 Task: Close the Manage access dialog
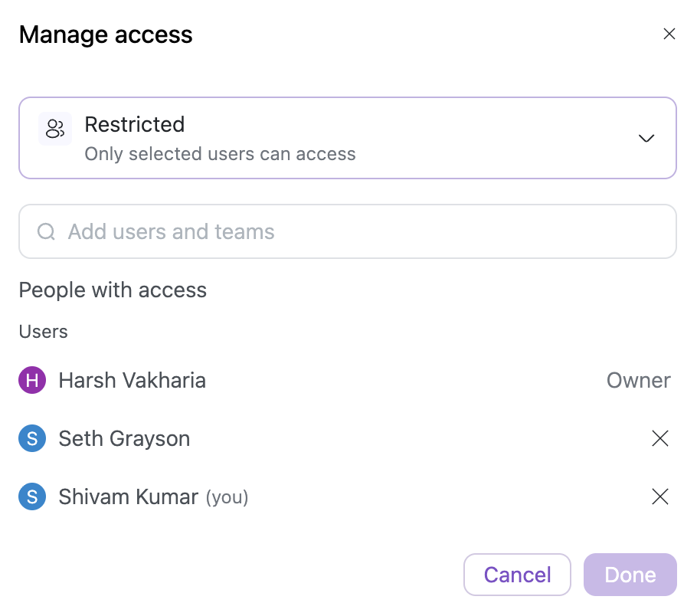click(x=669, y=34)
